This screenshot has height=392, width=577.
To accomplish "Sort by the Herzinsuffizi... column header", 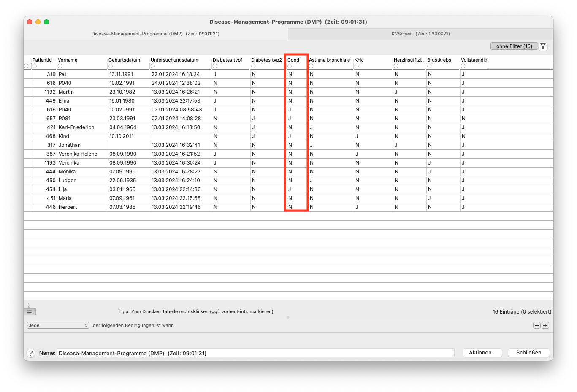I will click(x=409, y=60).
